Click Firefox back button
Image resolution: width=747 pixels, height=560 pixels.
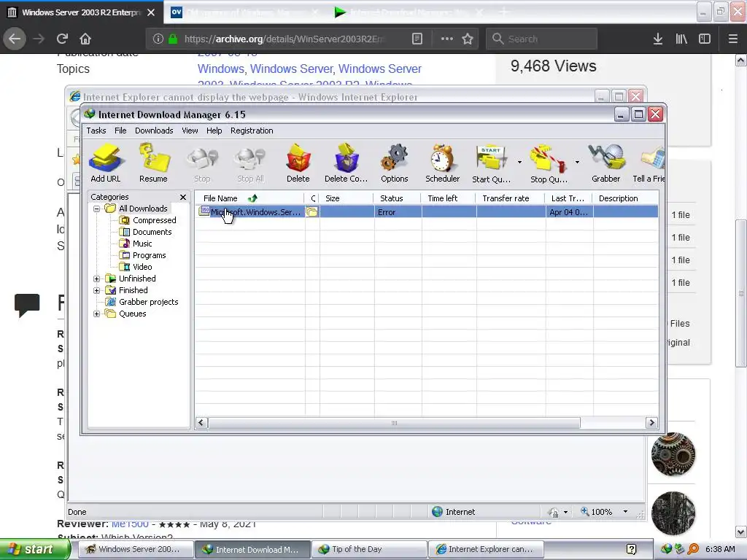tap(15, 39)
